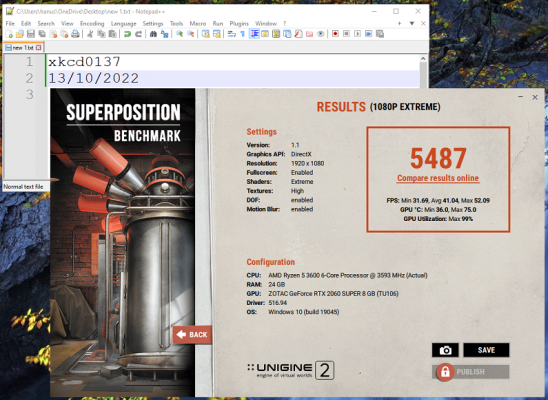The width and height of the screenshot is (548, 400).
Task: Open the Settings menu
Action: tap(153, 23)
